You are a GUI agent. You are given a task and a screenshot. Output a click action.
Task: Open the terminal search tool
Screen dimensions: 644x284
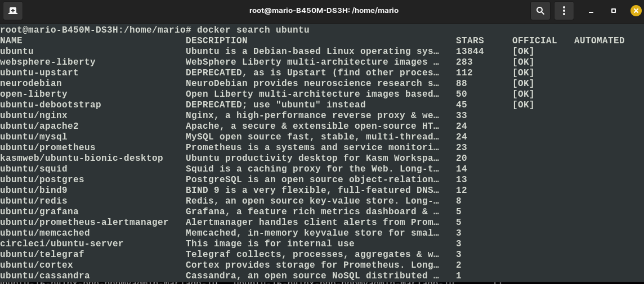[x=540, y=11]
